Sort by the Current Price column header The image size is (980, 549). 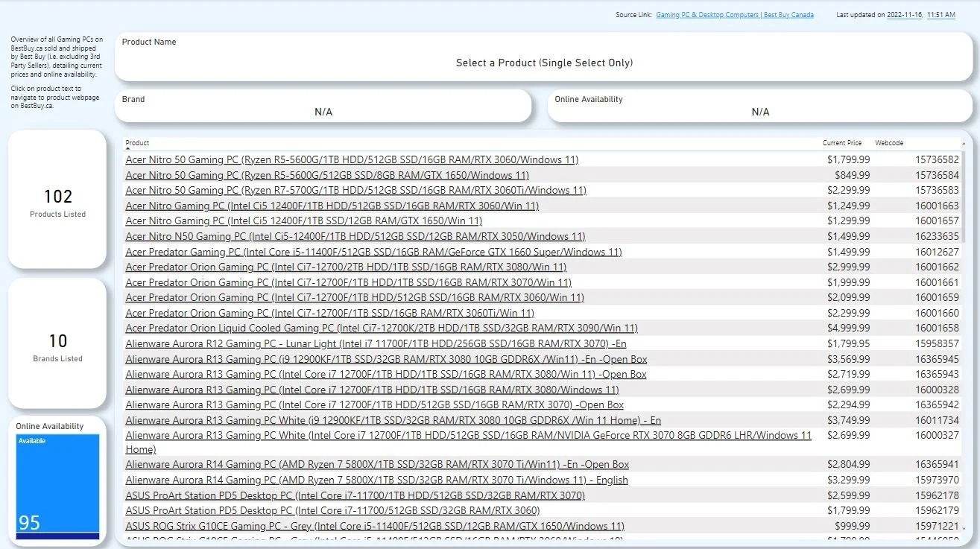tap(842, 143)
